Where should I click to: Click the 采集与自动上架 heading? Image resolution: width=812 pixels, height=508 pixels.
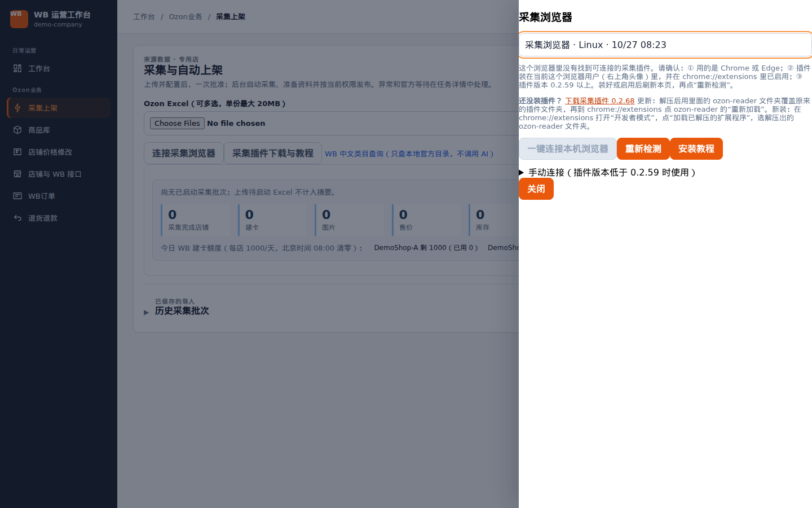183,71
